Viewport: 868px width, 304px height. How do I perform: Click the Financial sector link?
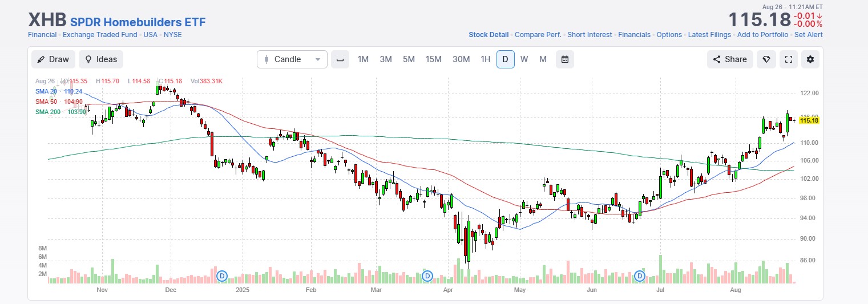coord(42,35)
